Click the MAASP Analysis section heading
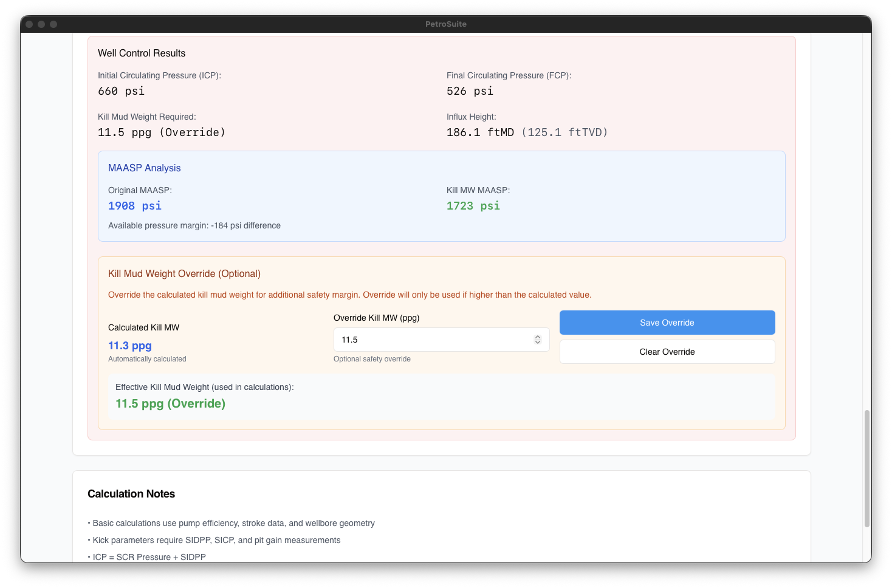The height and width of the screenshot is (588, 892). pos(144,168)
